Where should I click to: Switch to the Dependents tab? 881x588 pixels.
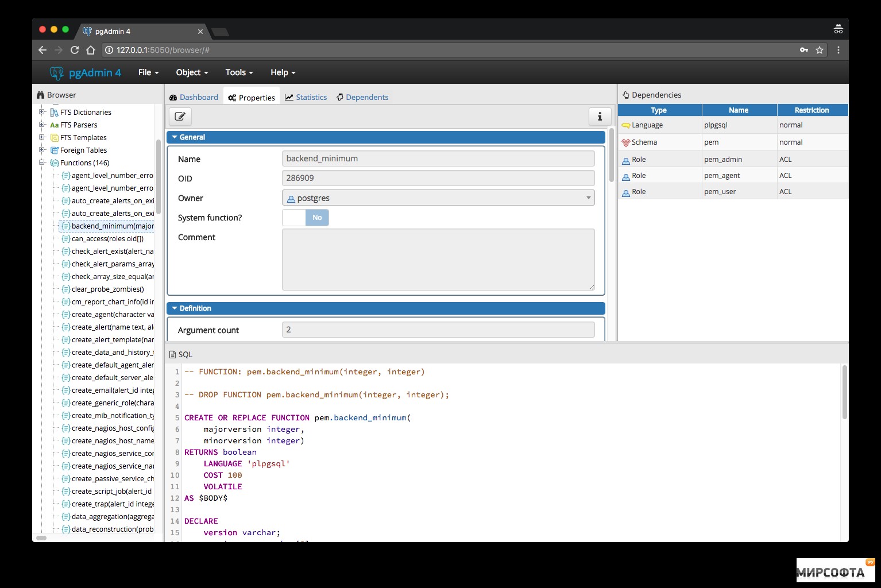click(362, 97)
